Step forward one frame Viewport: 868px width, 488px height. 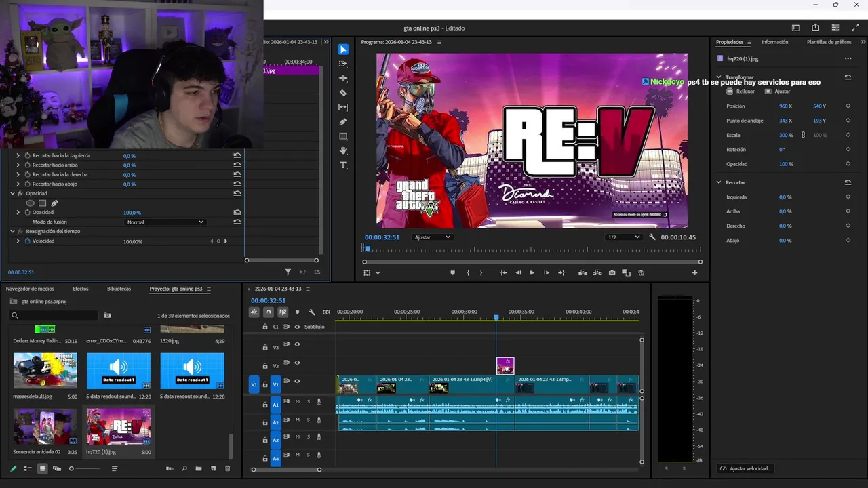pyautogui.click(x=547, y=272)
